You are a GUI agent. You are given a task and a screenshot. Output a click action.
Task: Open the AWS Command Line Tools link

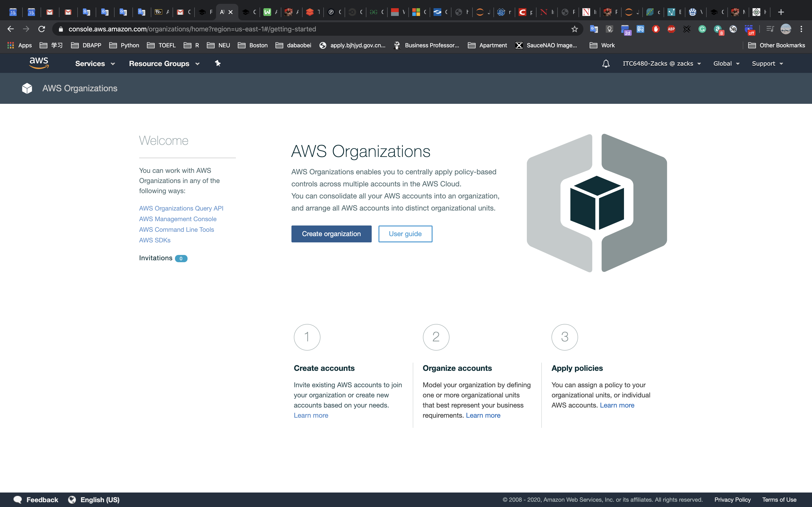[176, 230]
